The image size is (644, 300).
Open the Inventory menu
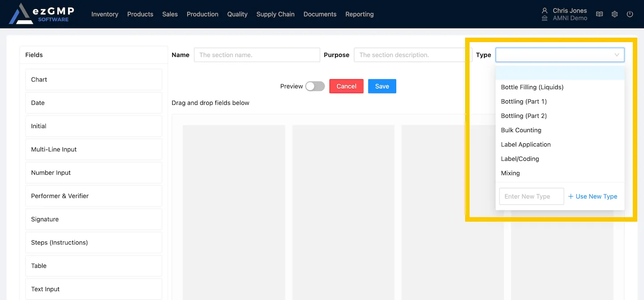click(x=105, y=14)
